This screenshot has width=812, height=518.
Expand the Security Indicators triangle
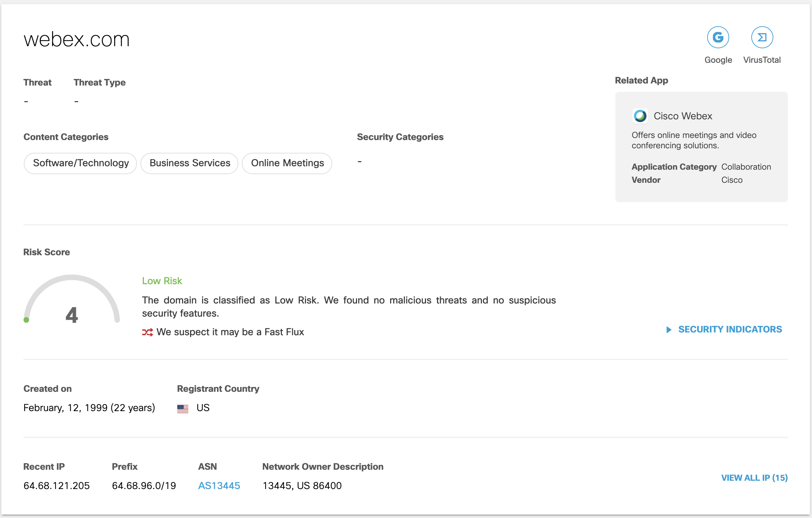click(669, 330)
